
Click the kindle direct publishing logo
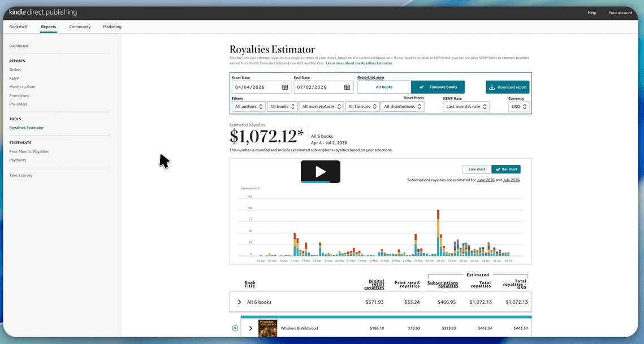tap(43, 12)
